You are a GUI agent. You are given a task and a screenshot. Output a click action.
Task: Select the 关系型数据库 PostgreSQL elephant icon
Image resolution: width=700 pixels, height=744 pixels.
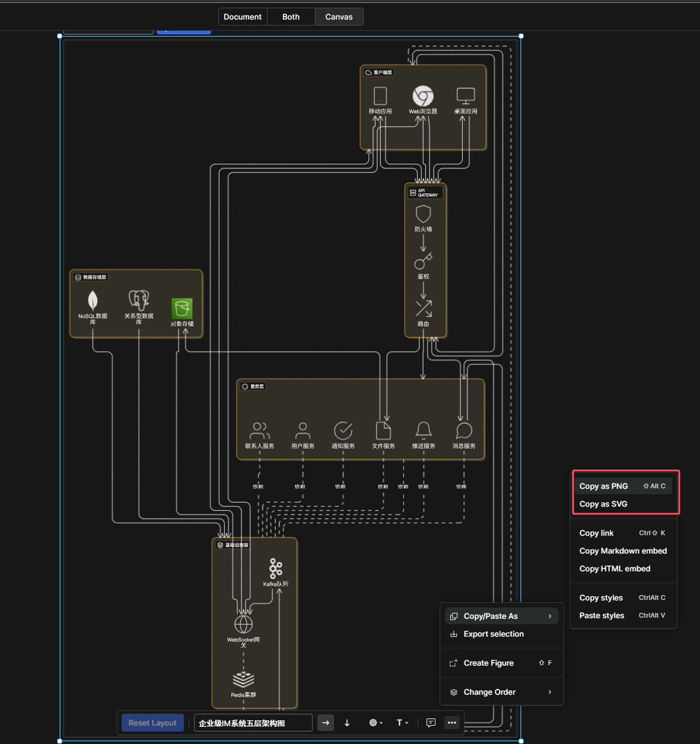tap(139, 300)
